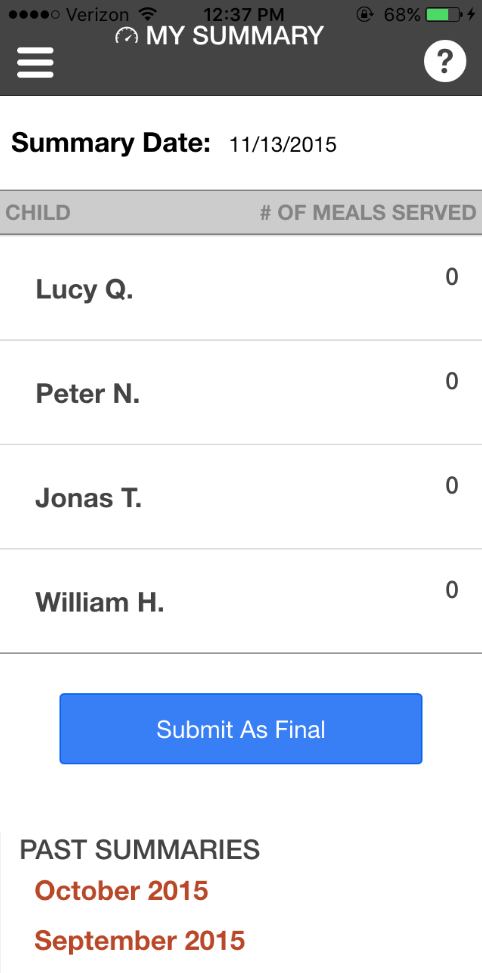Open the hamburger menu

click(35, 62)
